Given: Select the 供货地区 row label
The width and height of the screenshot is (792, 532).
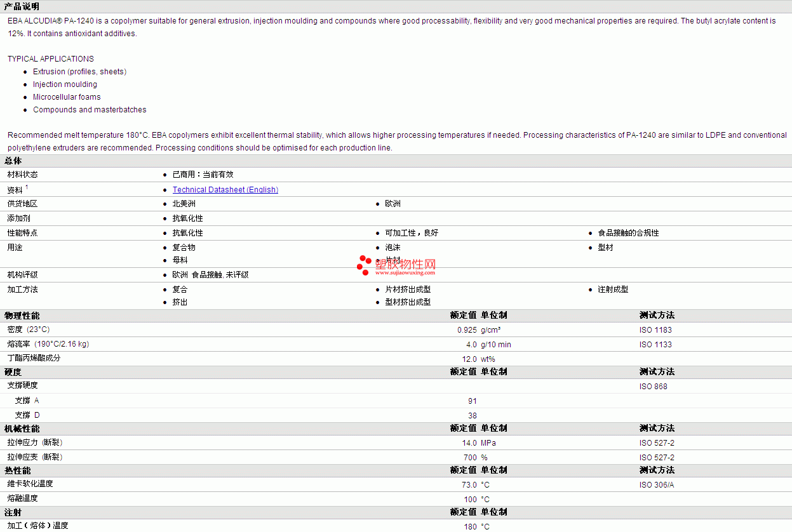Looking at the screenshot, I should 22,204.
